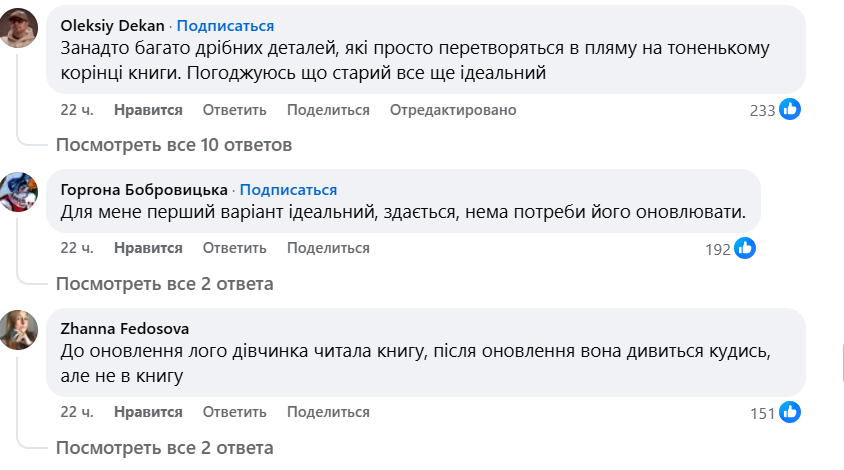Open Zhanna Fedosova's profile name link
This screenshot has width=844, height=470.
pos(125,328)
